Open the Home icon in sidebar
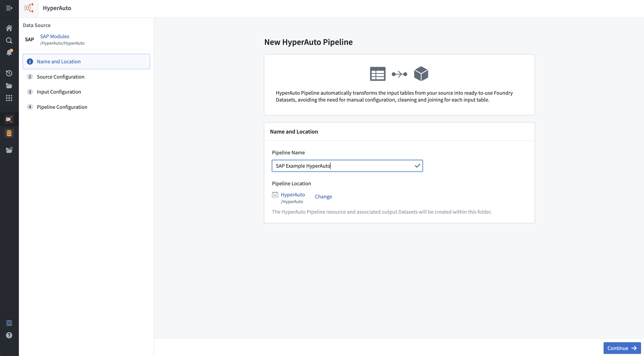 pos(9,28)
